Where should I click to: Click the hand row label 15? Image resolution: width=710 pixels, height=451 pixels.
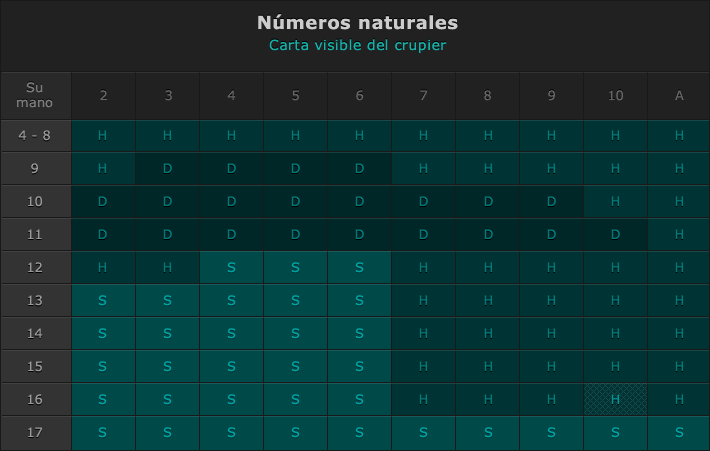click(36, 367)
